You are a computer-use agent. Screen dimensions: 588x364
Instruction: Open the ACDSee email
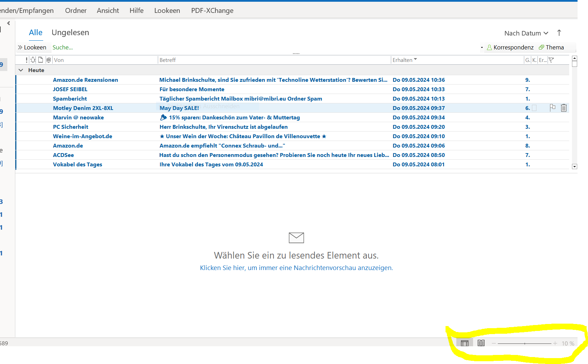click(292, 155)
